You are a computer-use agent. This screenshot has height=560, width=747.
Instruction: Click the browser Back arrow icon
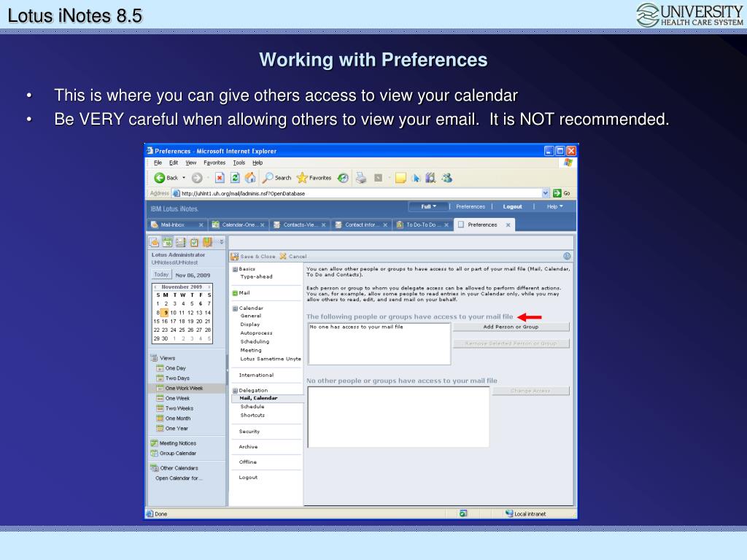[x=159, y=178]
